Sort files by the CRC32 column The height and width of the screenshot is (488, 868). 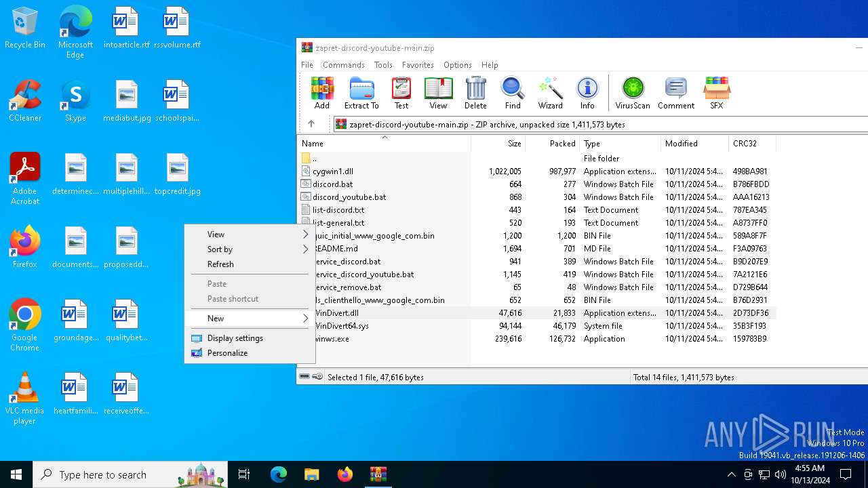click(x=752, y=144)
